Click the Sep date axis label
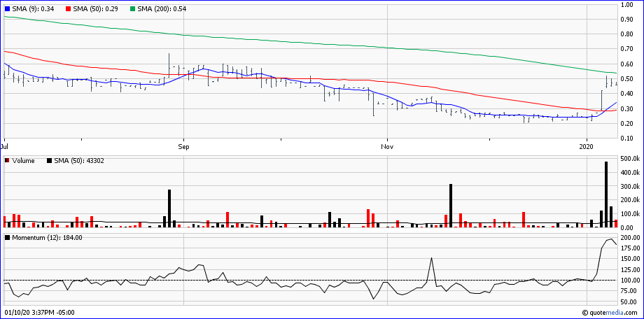Screen dimensions: 644x319 (x=184, y=146)
